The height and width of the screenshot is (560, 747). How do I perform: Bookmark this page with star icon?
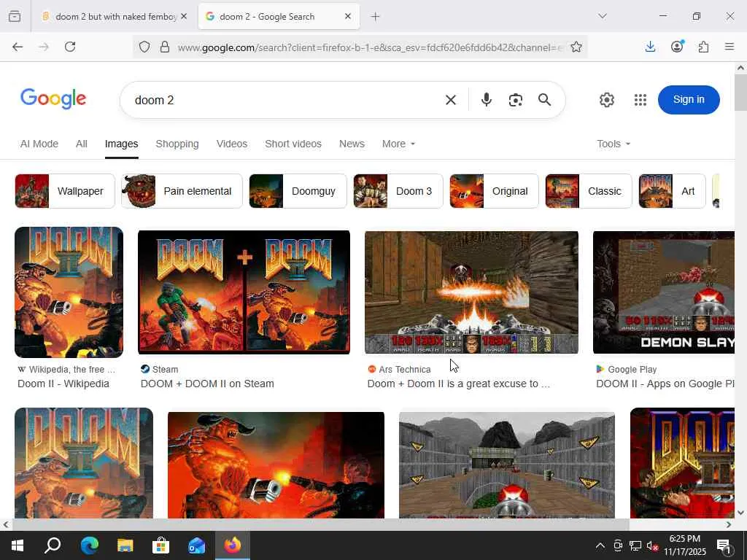click(x=576, y=47)
